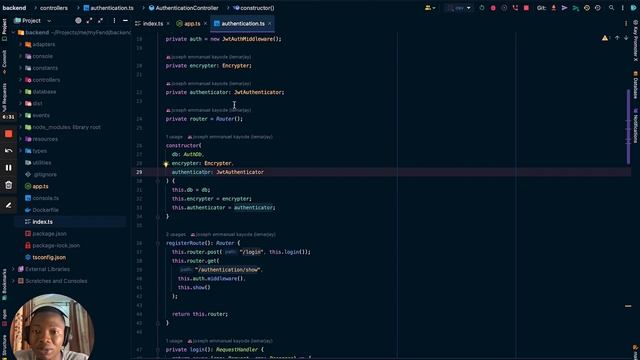The height and width of the screenshot is (360, 640).
Task: Click the trash icon in the recorder overlay
Action: 9,185
